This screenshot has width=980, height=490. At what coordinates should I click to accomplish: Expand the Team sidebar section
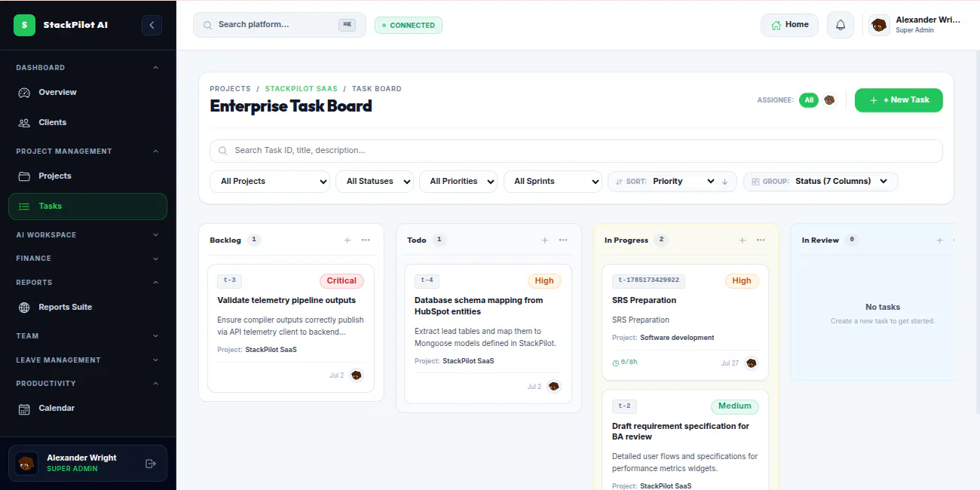pyautogui.click(x=88, y=336)
